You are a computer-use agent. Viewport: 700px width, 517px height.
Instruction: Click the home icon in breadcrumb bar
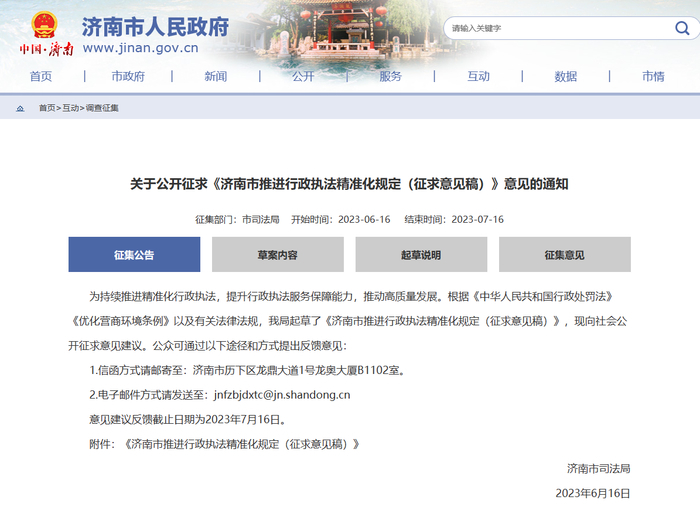pyautogui.click(x=20, y=108)
